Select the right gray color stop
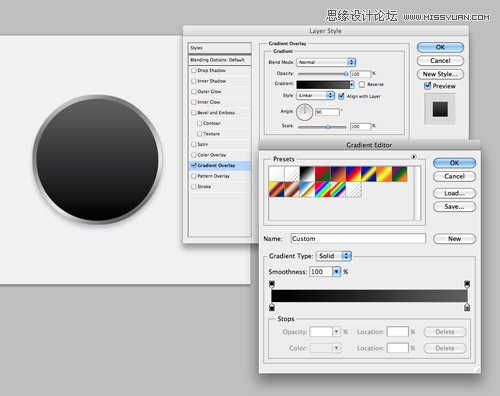The image size is (500, 396). [x=467, y=307]
